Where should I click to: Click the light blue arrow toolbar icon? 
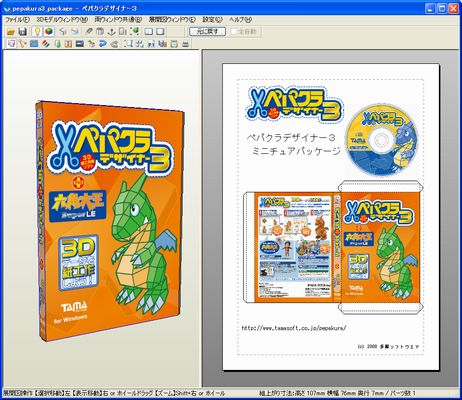coord(75,32)
